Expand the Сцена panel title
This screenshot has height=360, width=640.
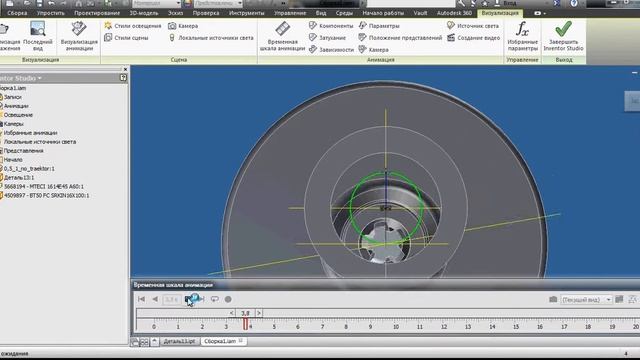pos(179,60)
